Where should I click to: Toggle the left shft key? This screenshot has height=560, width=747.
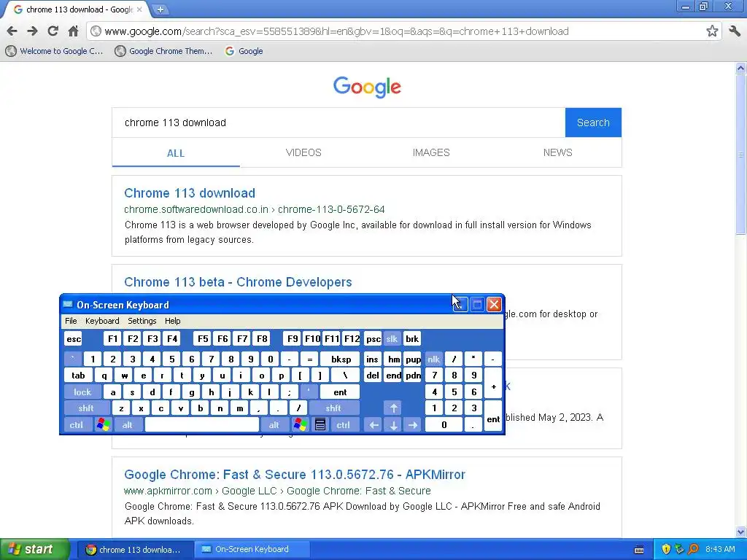pyautogui.click(x=86, y=408)
